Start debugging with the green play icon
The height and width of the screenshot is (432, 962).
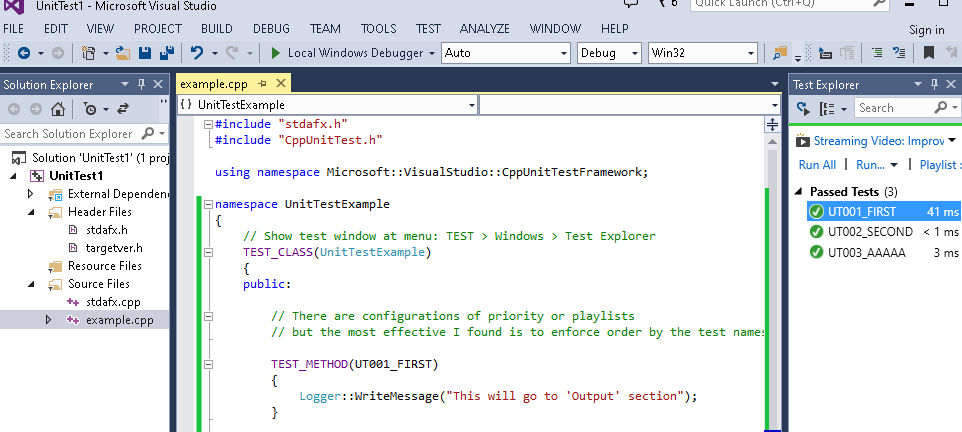pos(275,53)
